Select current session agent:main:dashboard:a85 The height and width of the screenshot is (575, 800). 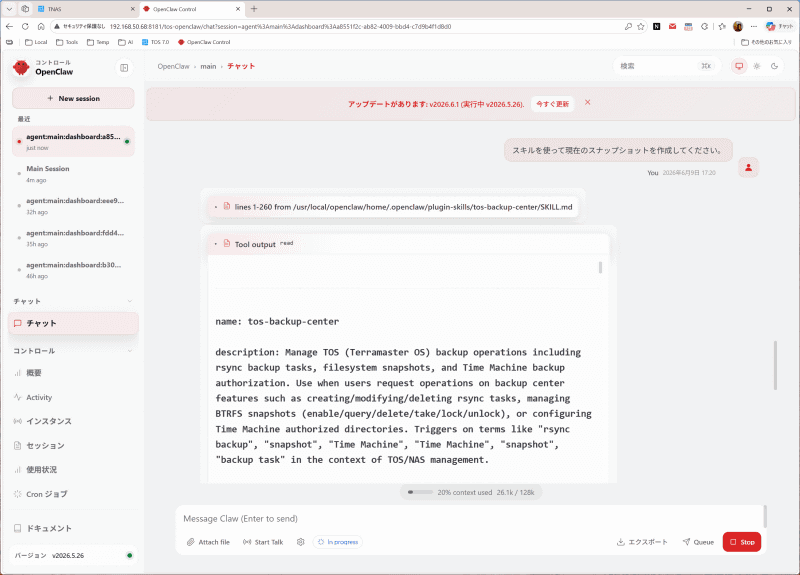coord(73,141)
